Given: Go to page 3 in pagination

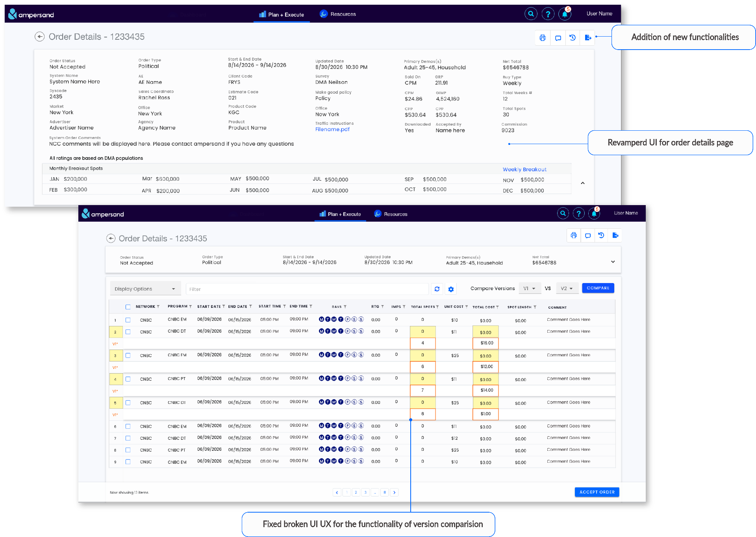Looking at the screenshot, I should 365,492.
